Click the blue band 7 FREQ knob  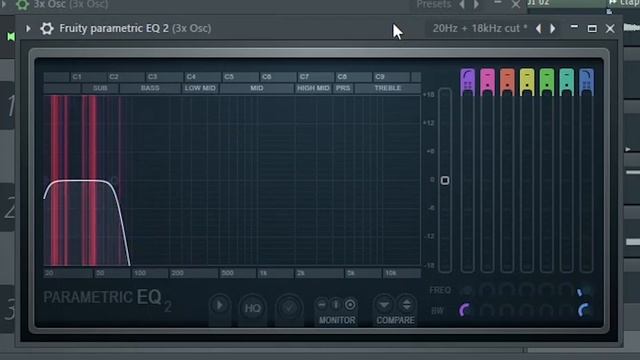pos(585,291)
